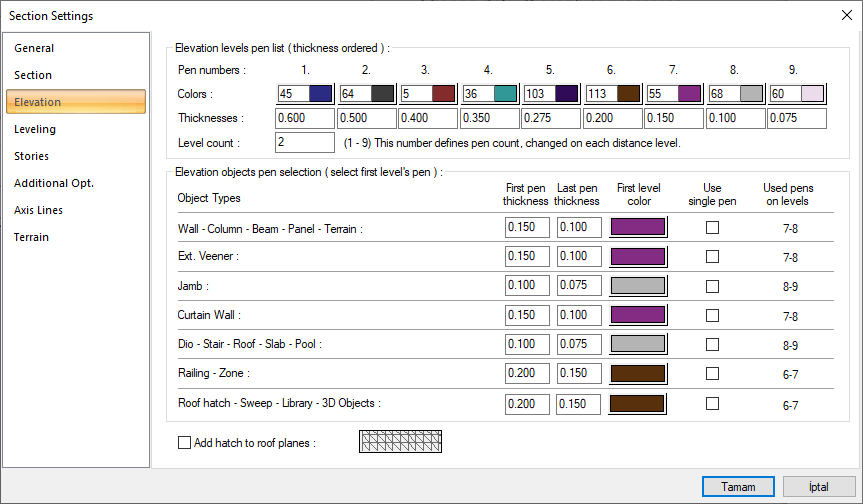
Task: Pick pen 1 blue color swatch
Action: (320, 93)
